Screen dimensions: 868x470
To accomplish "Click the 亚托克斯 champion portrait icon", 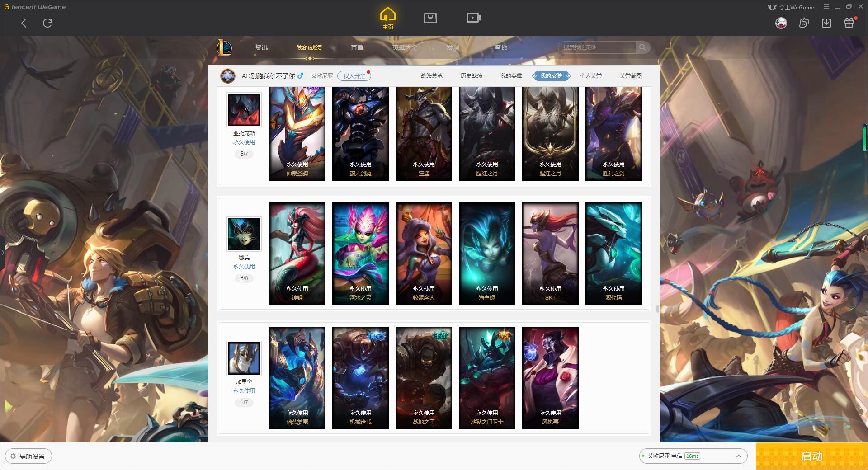I will (x=244, y=110).
